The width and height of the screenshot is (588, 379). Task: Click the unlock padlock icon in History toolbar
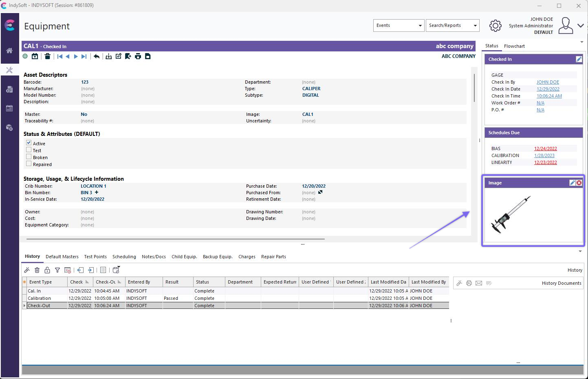point(47,270)
